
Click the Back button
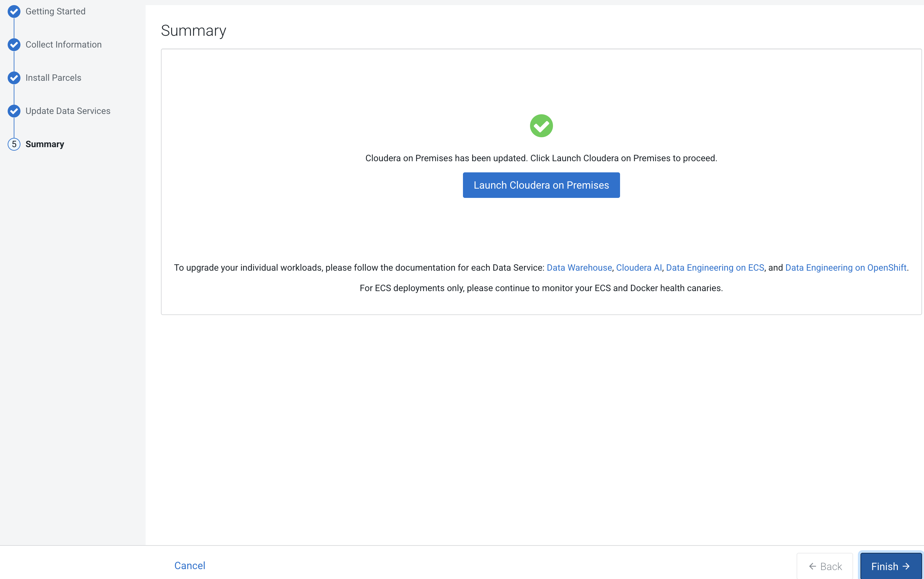coord(825,566)
